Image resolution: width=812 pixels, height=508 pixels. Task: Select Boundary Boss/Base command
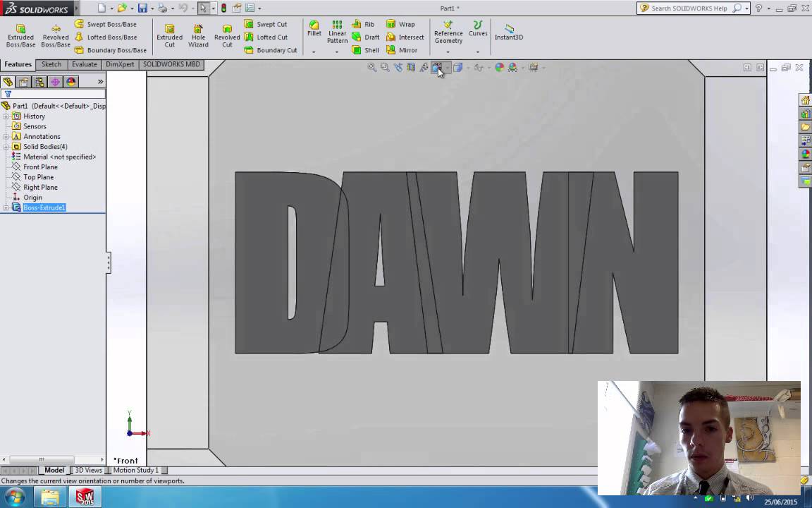point(111,50)
